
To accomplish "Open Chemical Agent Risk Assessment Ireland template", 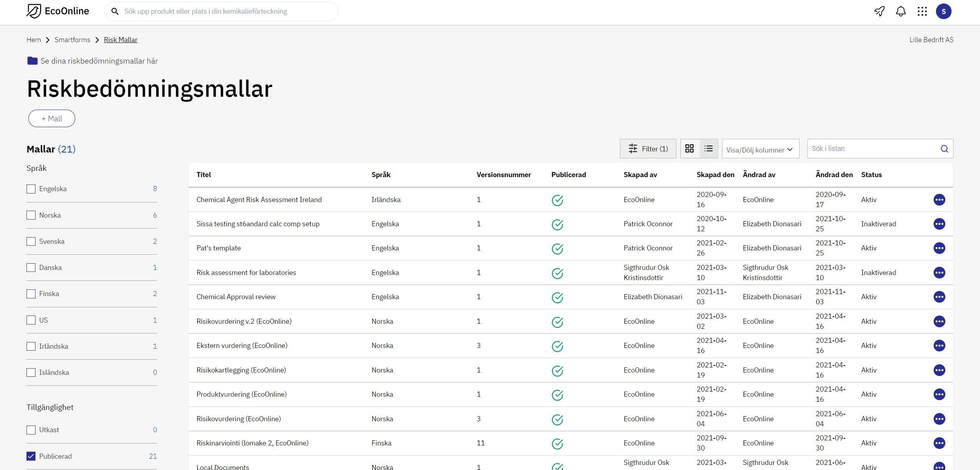I will click(259, 200).
